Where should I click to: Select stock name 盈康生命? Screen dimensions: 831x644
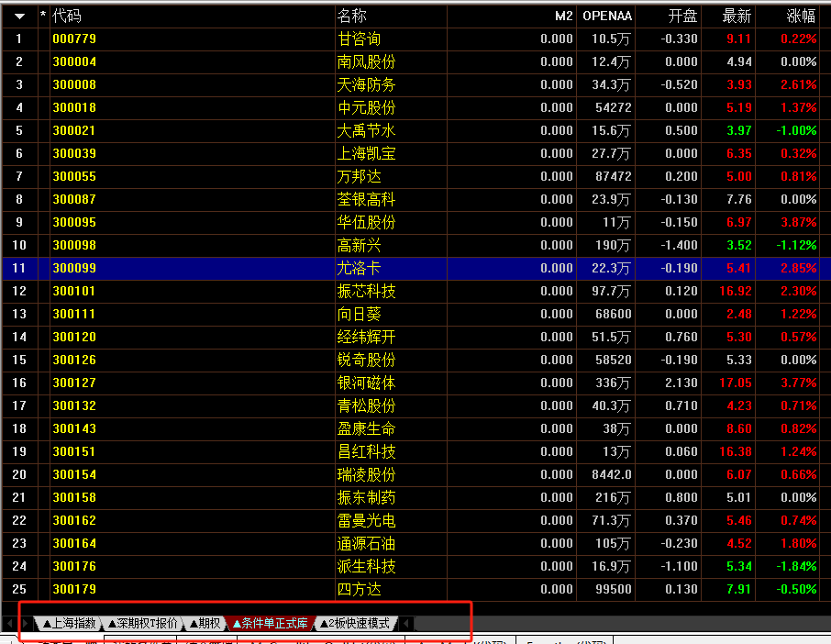click(366, 428)
